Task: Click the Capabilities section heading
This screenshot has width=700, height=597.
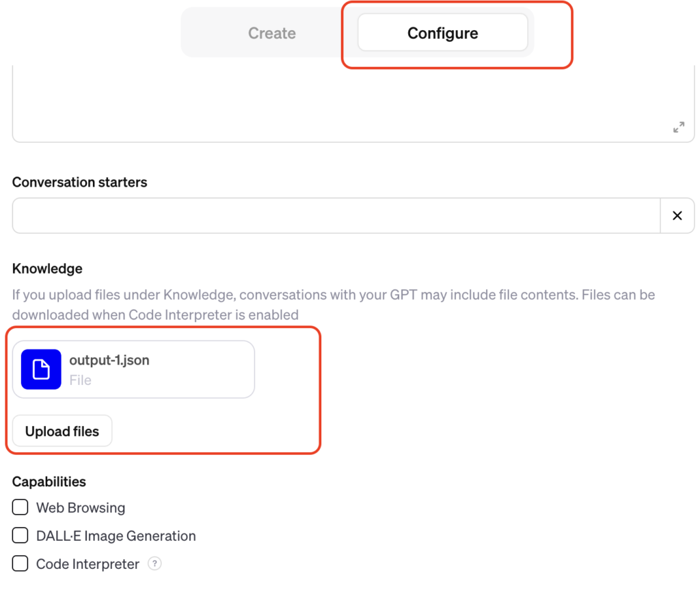Action: coord(49,481)
